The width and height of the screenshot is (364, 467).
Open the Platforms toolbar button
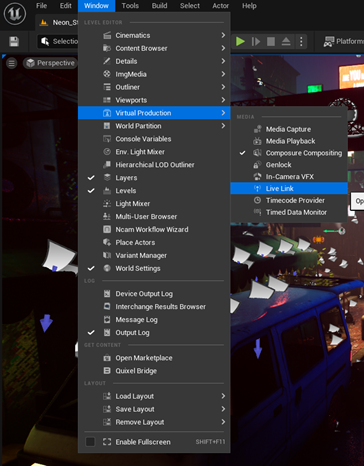(x=343, y=41)
